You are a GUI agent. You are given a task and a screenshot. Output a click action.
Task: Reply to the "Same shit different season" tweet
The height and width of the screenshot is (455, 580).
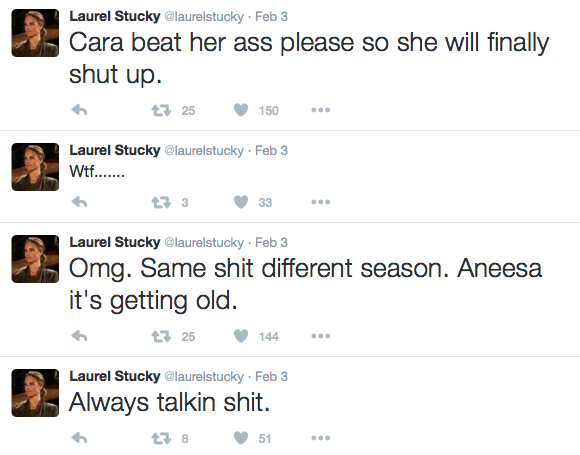[x=79, y=336]
